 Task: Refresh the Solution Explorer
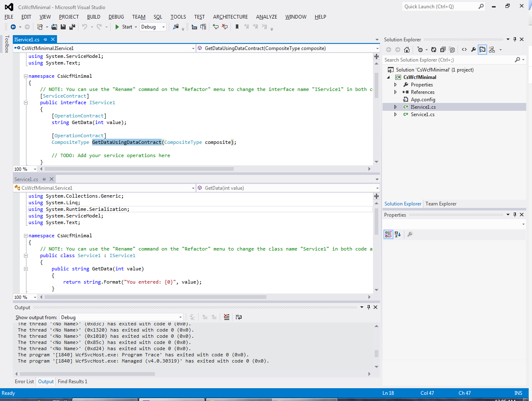pos(434,49)
